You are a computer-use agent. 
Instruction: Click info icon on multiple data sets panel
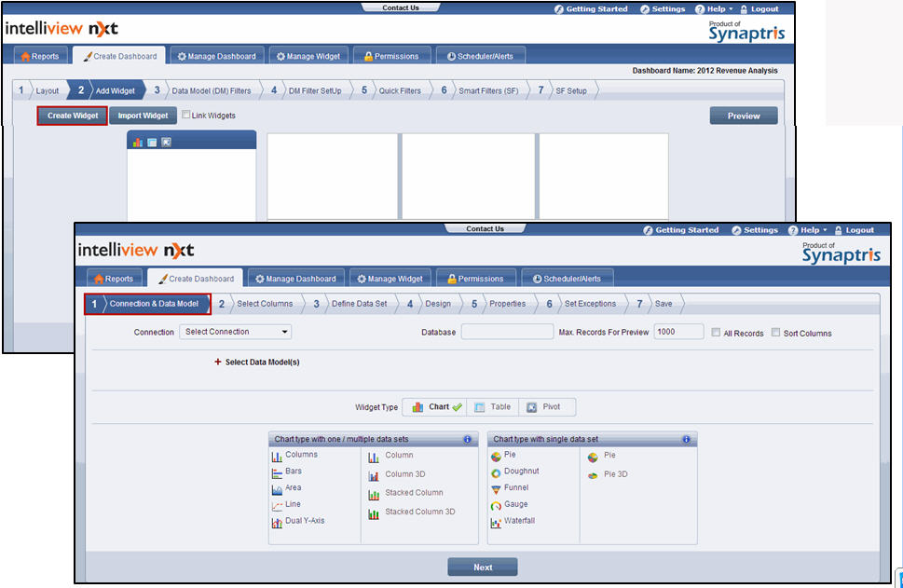click(468, 440)
